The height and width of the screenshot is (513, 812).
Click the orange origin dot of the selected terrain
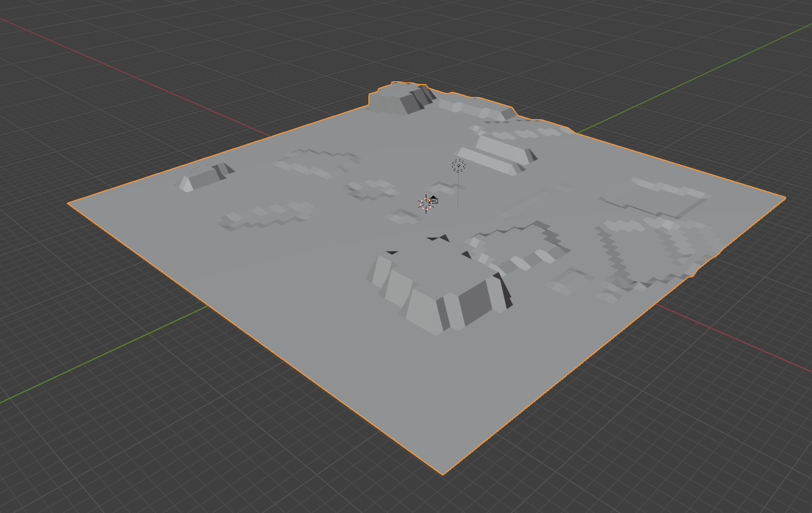tap(430, 200)
